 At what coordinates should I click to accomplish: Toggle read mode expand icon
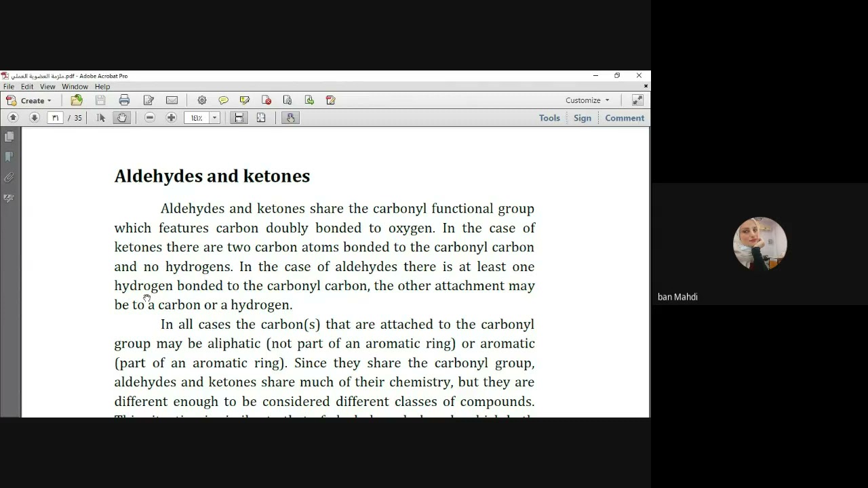[637, 100]
